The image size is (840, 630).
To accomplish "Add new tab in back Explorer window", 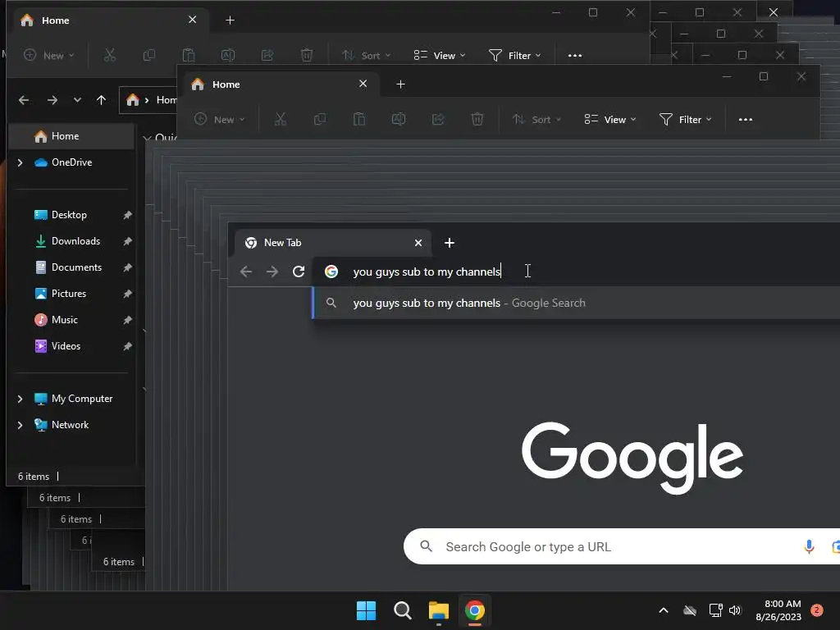I will (x=230, y=21).
